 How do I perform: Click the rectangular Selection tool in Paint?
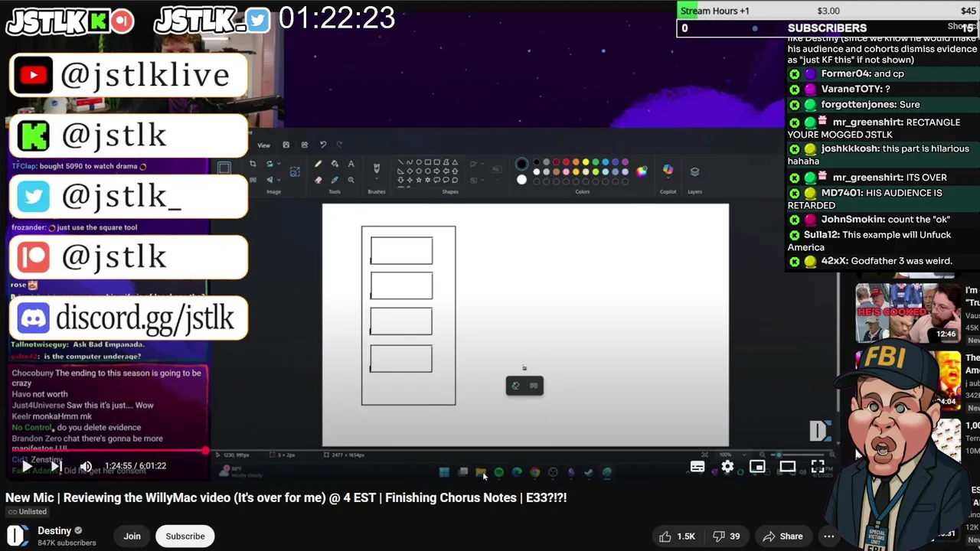[224, 168]
